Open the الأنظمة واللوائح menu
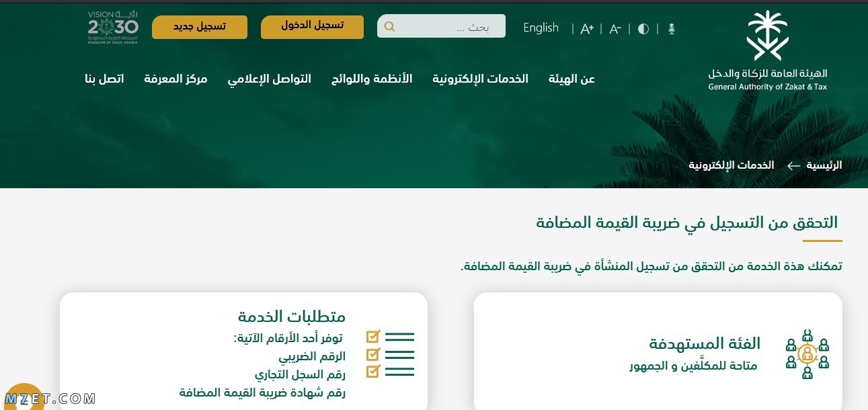Screen dimensions: 868x410 372,79
